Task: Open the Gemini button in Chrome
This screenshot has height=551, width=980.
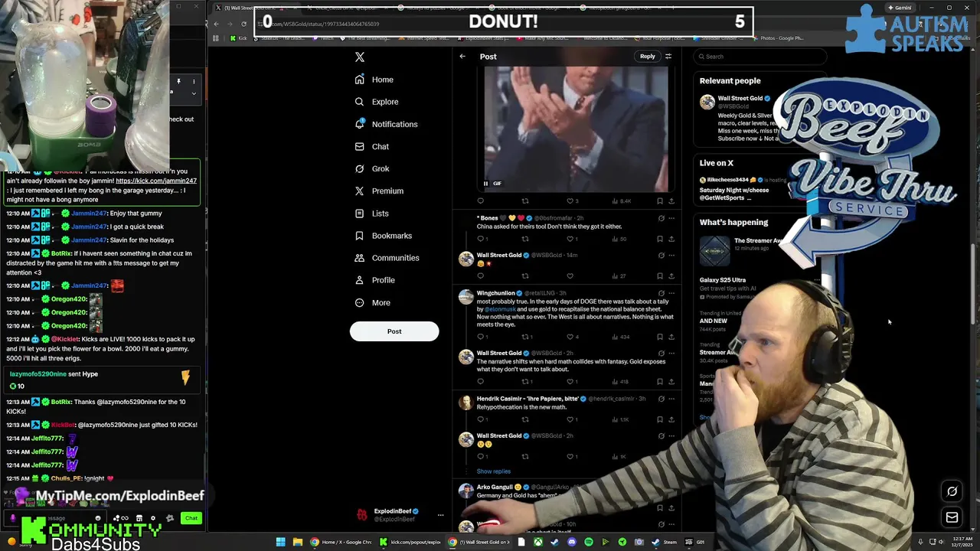Action: pyautogui.click(x=899, y=8)
